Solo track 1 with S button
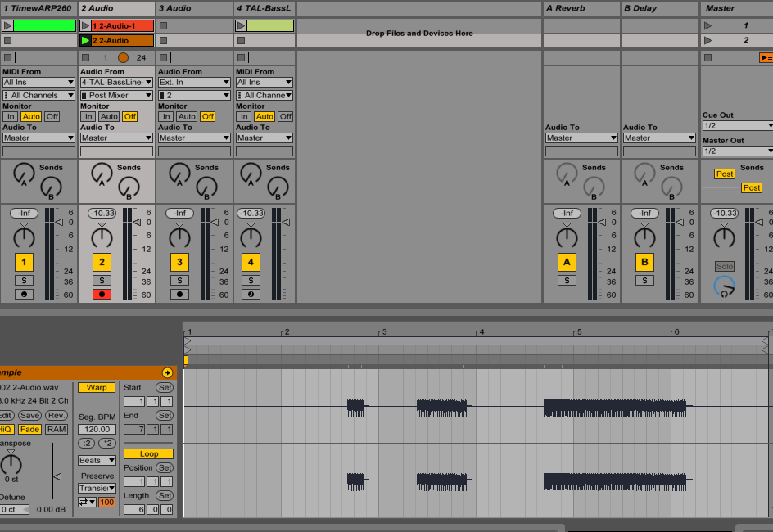The image size is (773, 532). tap(25, 280)
